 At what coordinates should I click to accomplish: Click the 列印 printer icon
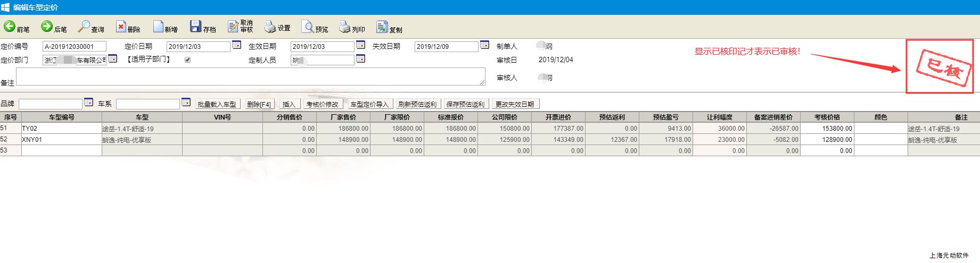pos(345,27)
